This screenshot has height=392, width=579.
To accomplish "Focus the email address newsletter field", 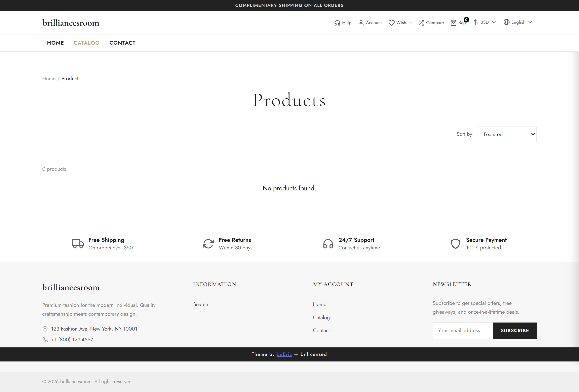I will point(462,331).
